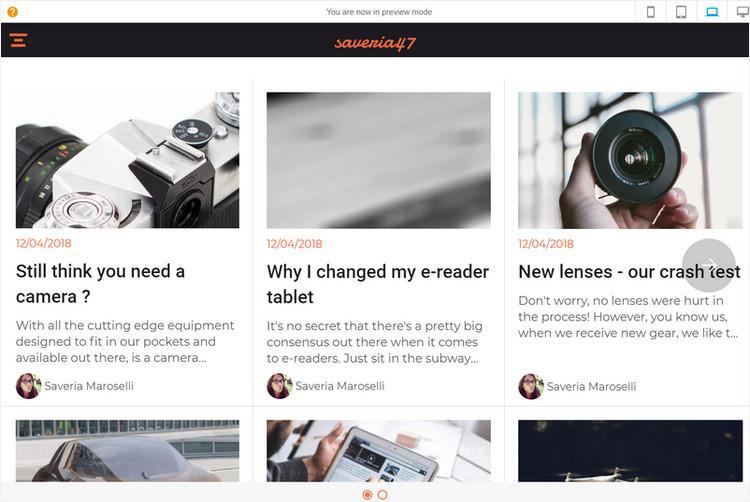Click the saveria47 logo in header
The height and width of the screenshot is (502, 750).
[375, 43]
